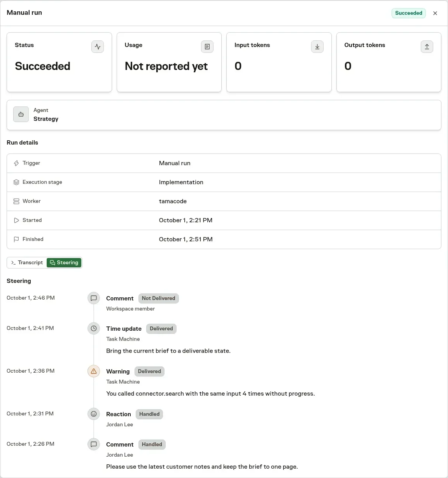Screen dimensions: 448x478
Task: Open the Strategy agent card
Action: [x=224, y=115]
